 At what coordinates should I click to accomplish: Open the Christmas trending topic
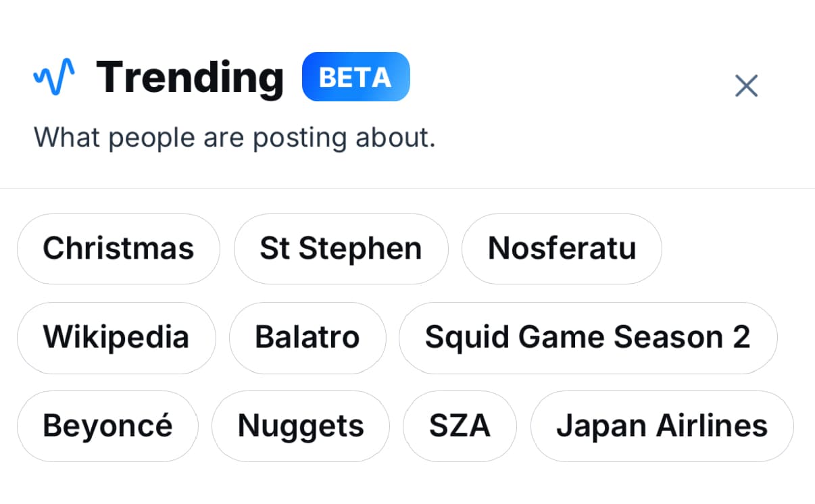(x=118, y=249)
